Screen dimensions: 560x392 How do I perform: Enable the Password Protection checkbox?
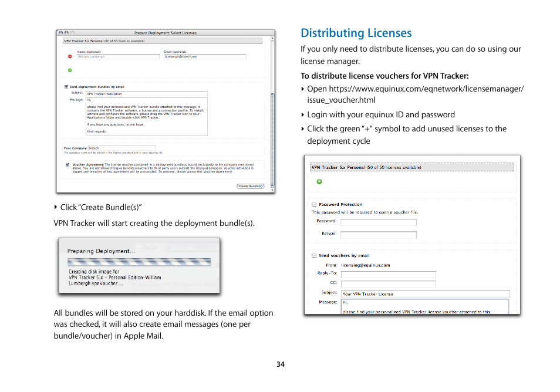[314, 205]
